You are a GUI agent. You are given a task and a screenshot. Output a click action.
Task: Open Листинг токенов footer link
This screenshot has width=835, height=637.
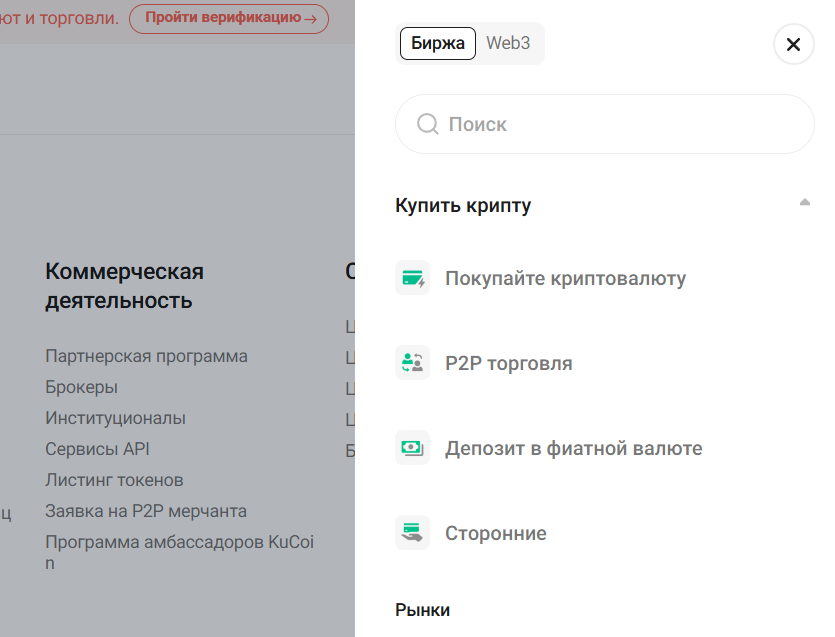click(114, 480)
